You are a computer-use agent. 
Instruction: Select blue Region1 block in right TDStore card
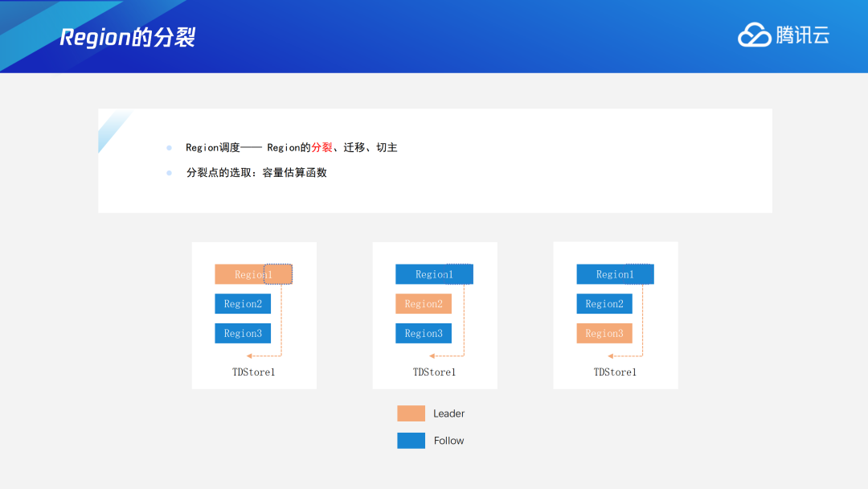(x=615, y=274)
